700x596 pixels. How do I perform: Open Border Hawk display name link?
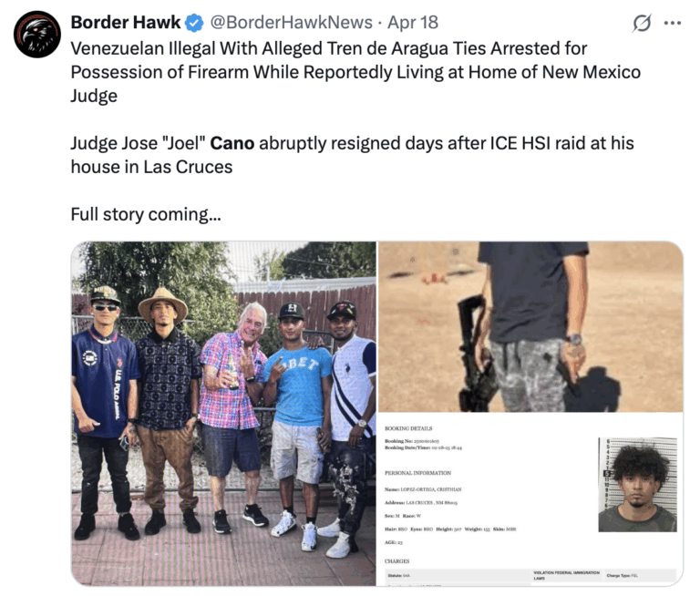[126, 22]
